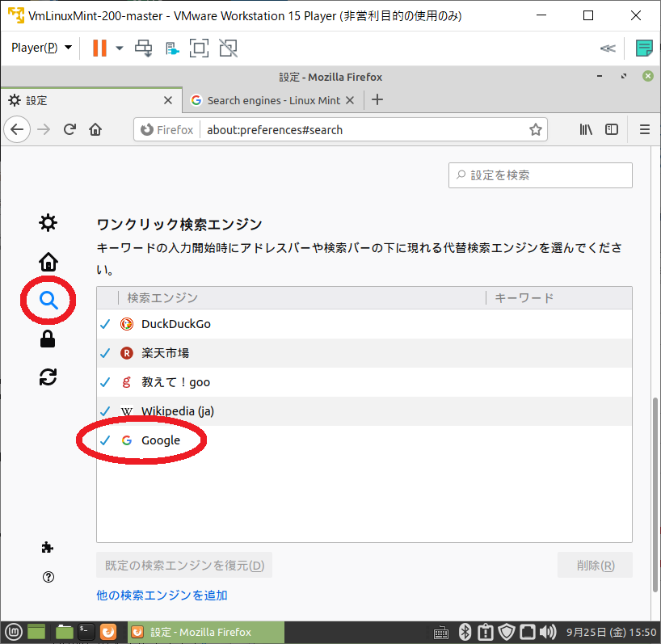
Task: Launch Terminal from the panel
Action: 86,632
